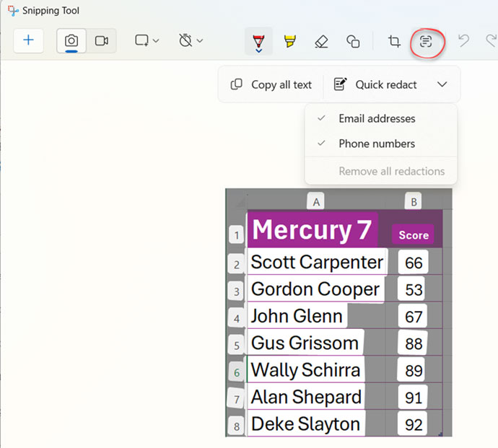Click the New snip plus button

tap(29, 40)
